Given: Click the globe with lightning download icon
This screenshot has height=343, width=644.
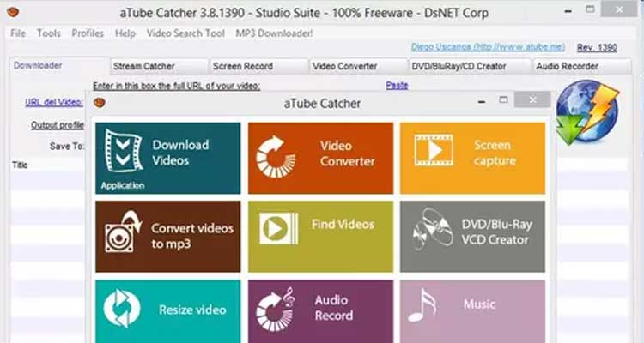Looking at the screenshot, I should click(587, 111).
